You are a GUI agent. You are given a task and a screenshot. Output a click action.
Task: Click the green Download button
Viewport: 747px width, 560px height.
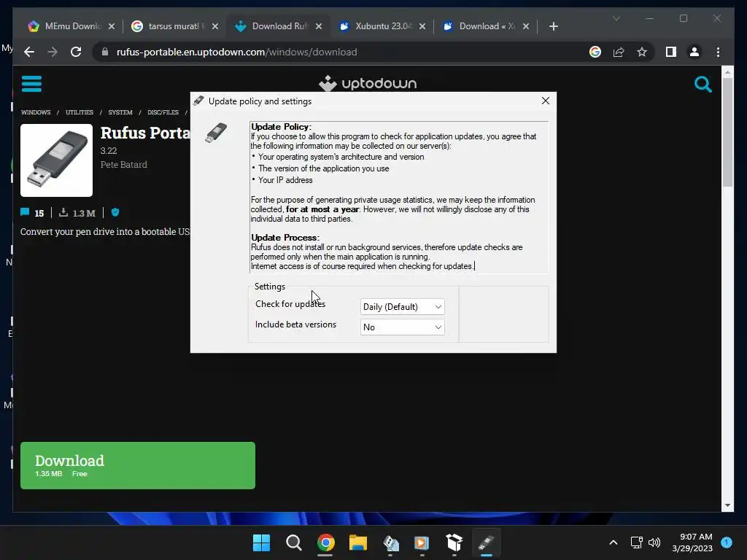pos(138,465)
